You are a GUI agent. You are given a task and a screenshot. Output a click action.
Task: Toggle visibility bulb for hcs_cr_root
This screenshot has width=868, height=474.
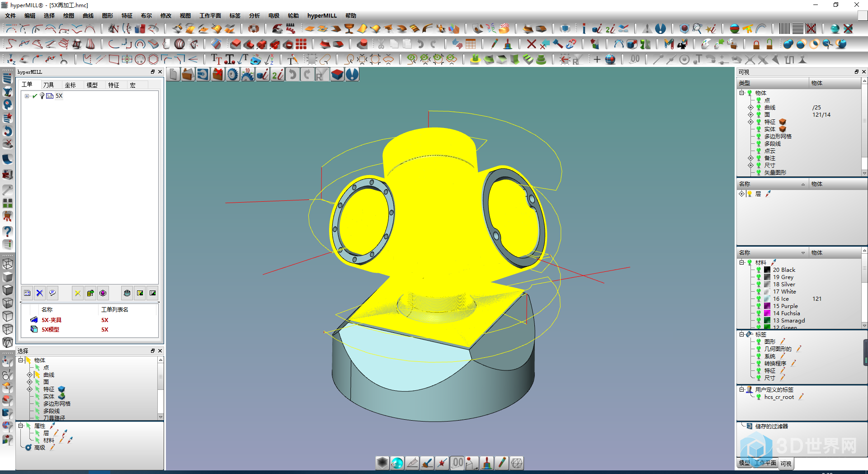[759, 397]
